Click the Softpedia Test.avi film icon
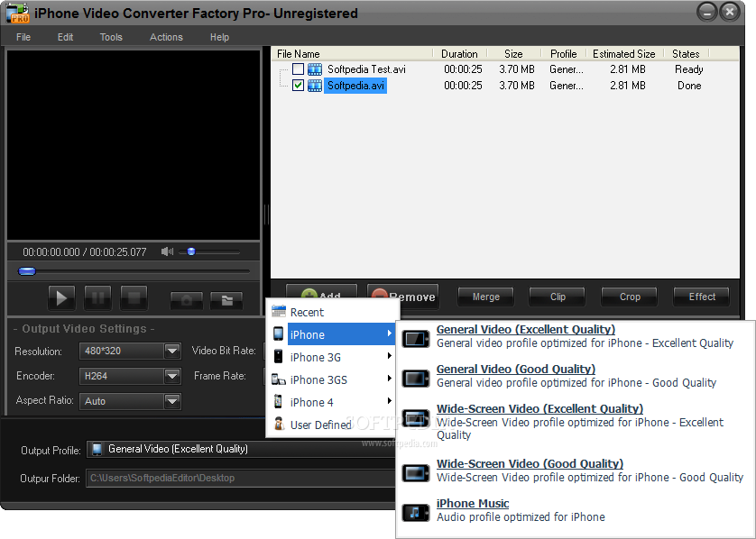The width and height of the screenshot is (756, 539). [x=315, y=69]
